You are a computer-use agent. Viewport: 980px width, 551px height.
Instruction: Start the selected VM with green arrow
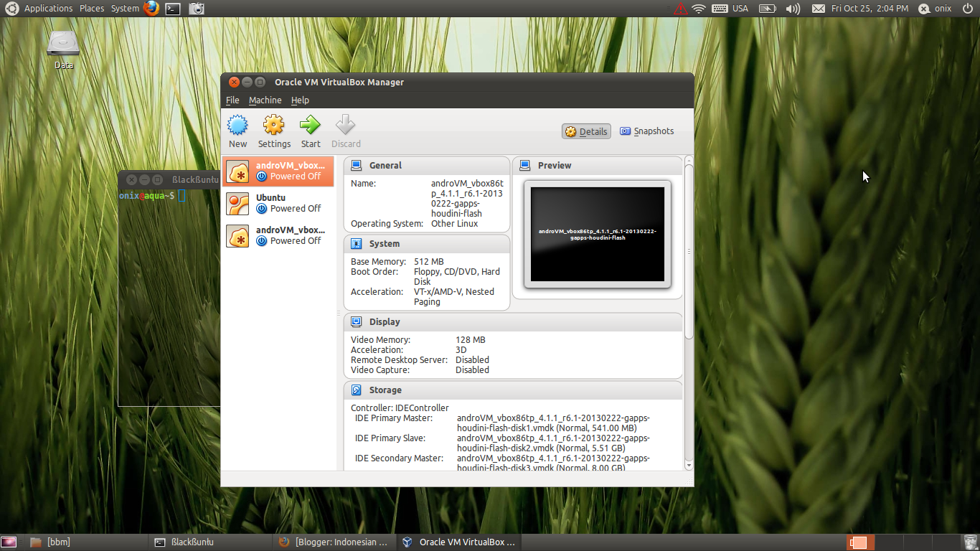[x=310, y=126]
